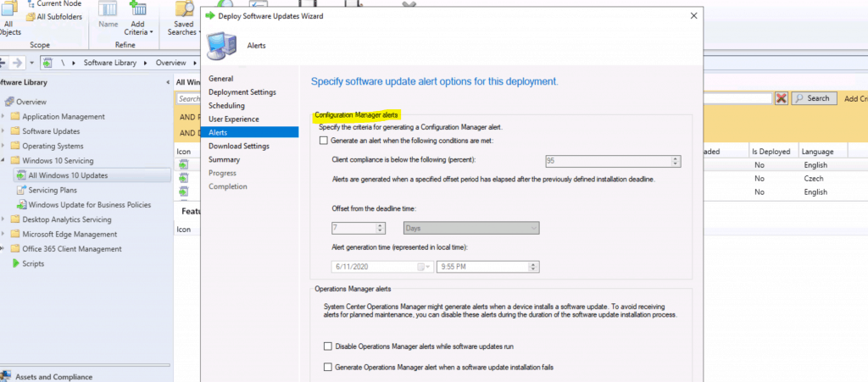Expand the Application Management node
The width and height of the screenshot is (868, 382).
point(3,117)
